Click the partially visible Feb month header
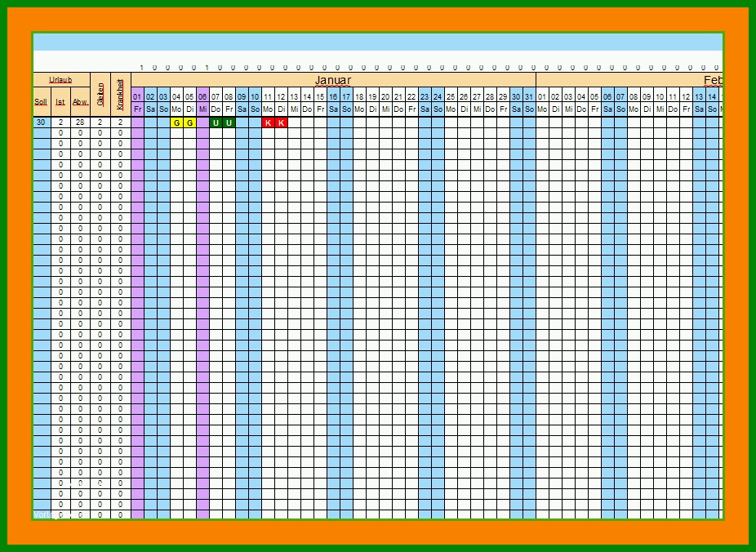Viewport: 756px width, 552px height. pyautogui.click(x=629, y=80)
